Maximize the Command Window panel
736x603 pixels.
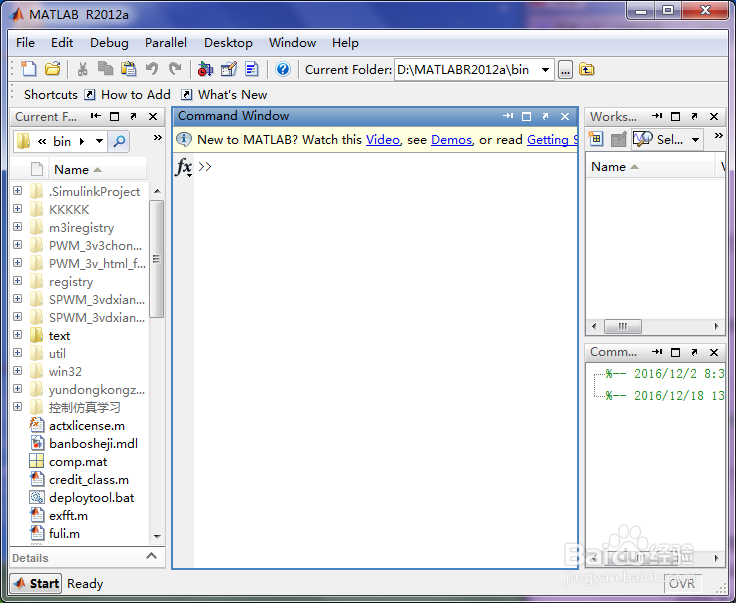(x=527, y=116)
